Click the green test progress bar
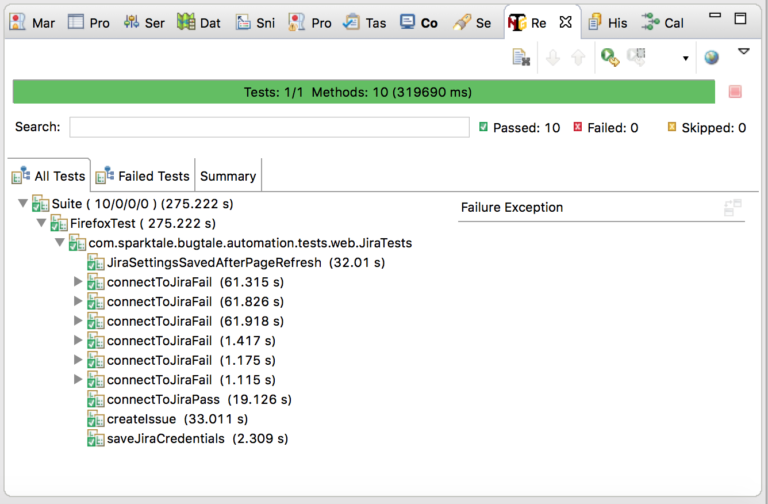 click(363, 92)
